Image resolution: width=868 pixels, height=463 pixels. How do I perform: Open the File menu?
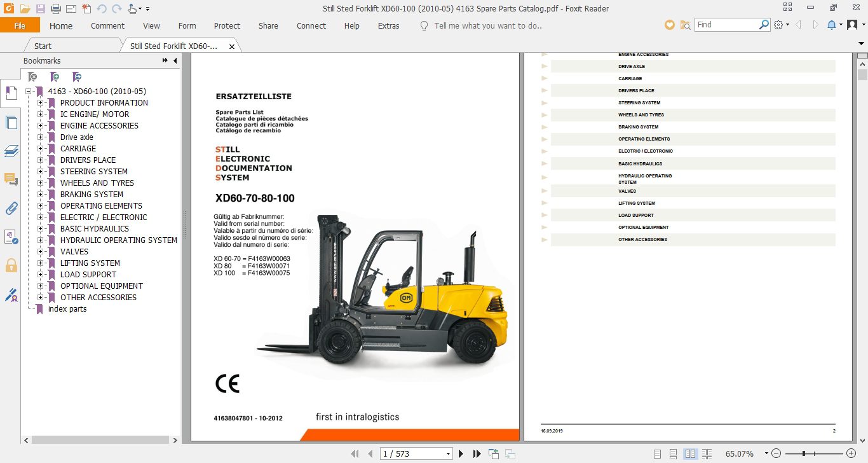(20, 25)
